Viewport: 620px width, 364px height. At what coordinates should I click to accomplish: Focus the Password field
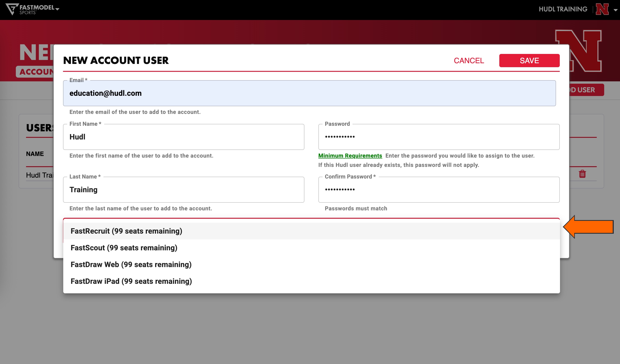coord(439,137)
